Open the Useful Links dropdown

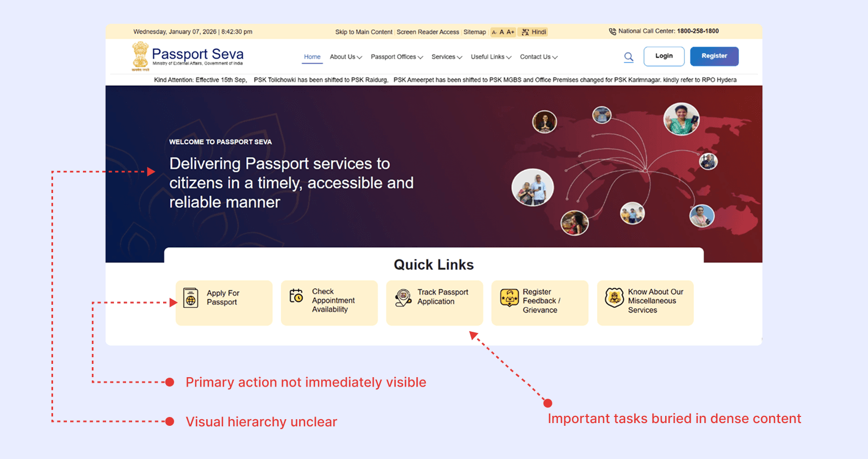click(491, 57)
